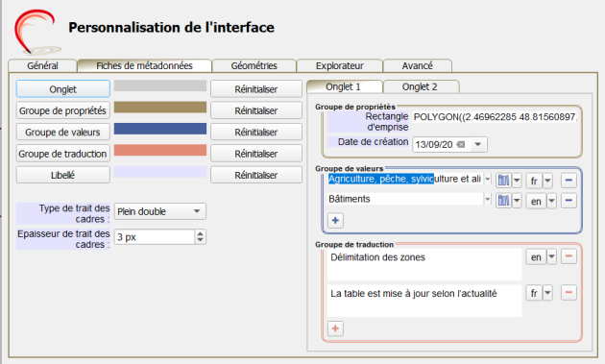Increase Epaisseur de trait des cadres
The width and height of the screenshot is (605, 364).
200,233
